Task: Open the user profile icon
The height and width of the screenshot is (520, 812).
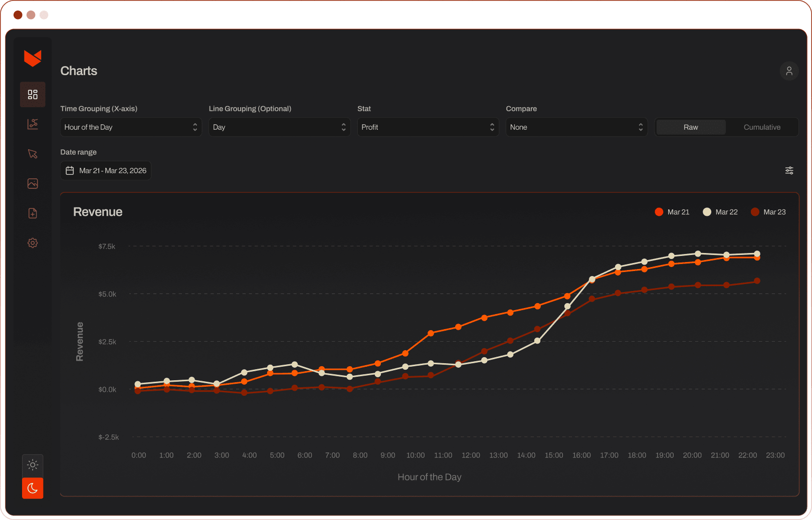Action: [789, 71]
